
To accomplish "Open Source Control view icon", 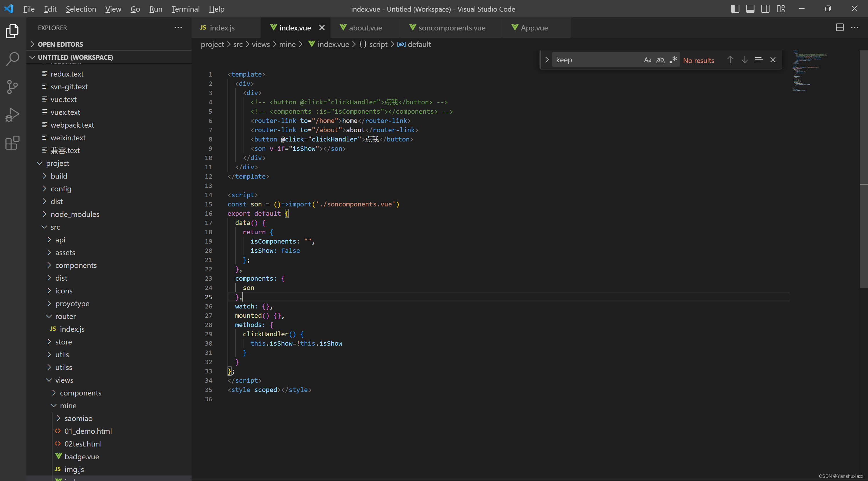I will pyautogui.click(x=12, y=87).
